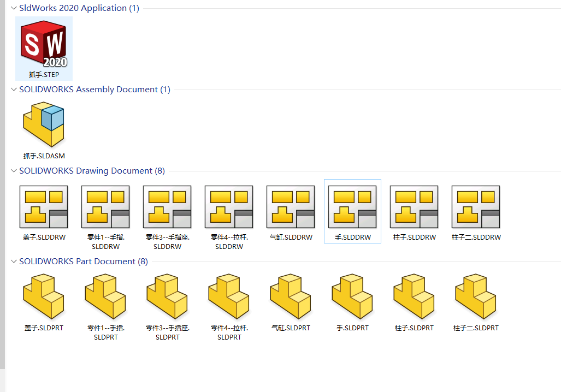Click the 零件3--手指座.SLDDRW file name label
Viewport: 561px width, 392px height.
point(168,242)
